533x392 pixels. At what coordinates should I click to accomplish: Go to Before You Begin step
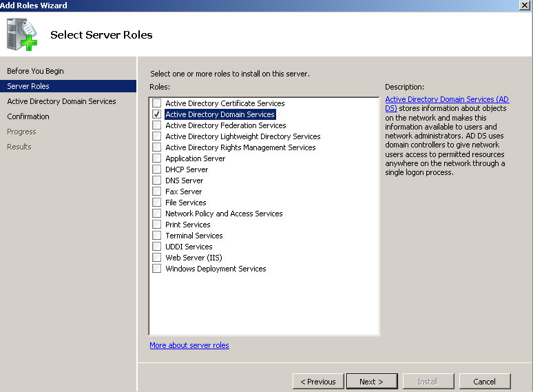tap(35, 71)
